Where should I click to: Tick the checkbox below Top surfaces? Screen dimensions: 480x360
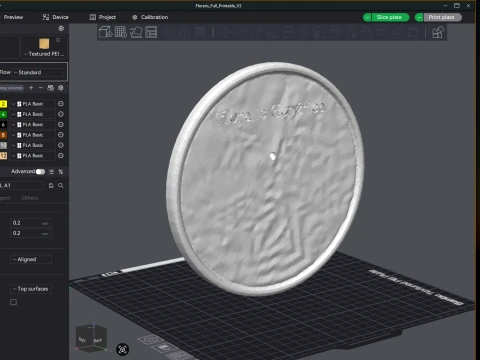[x=13, y=302]
